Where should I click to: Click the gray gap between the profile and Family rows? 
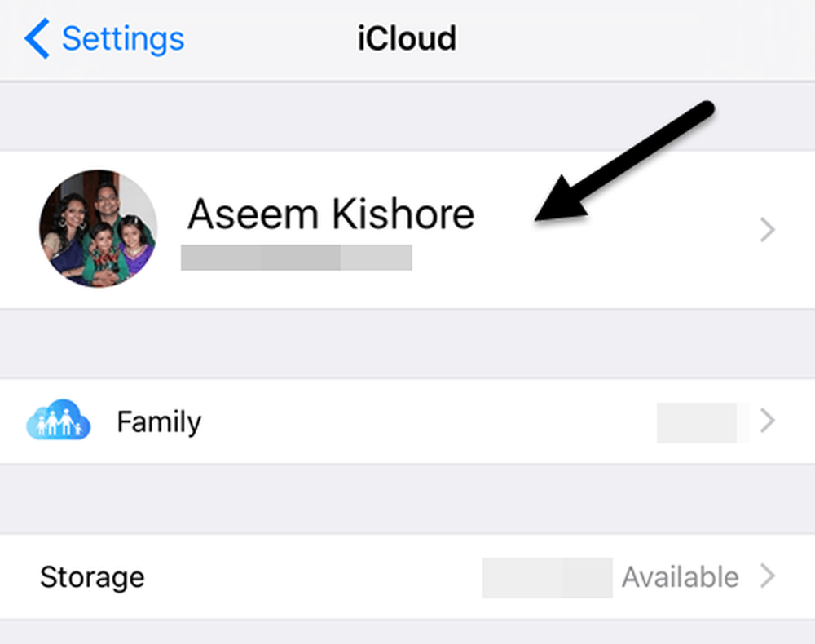click(407, 343)
